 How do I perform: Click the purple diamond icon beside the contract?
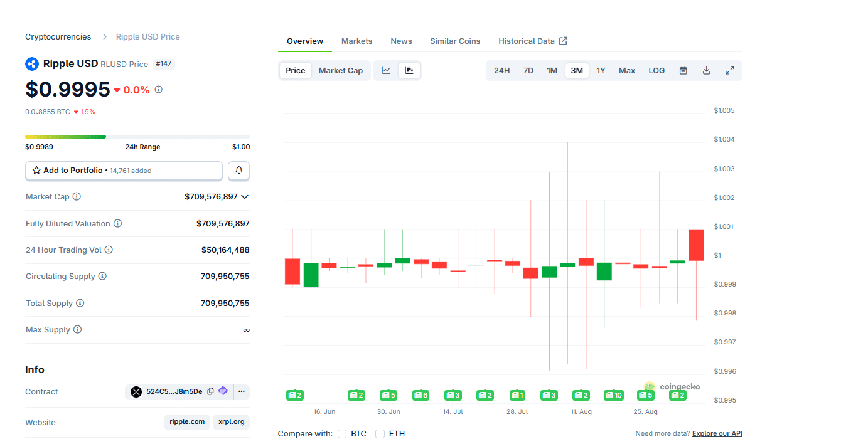click(x=223, y=391)
